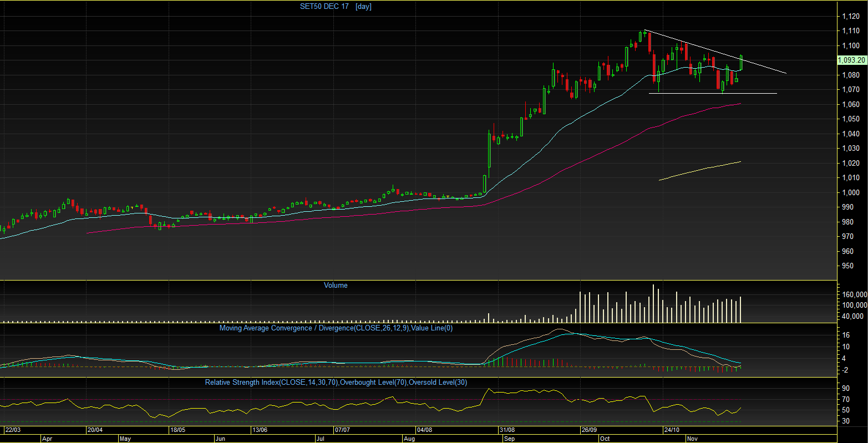
Task: Click the 1,040 price axis label
Action: [x=851, y=134]
